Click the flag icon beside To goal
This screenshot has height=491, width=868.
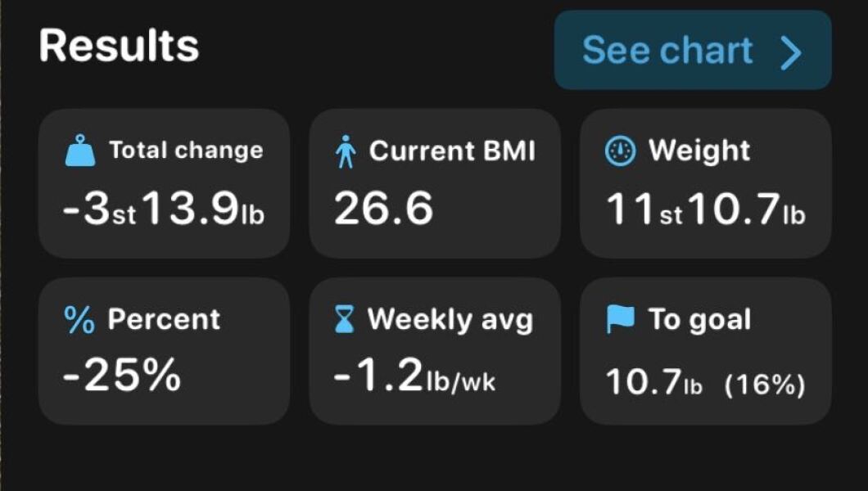620,320
